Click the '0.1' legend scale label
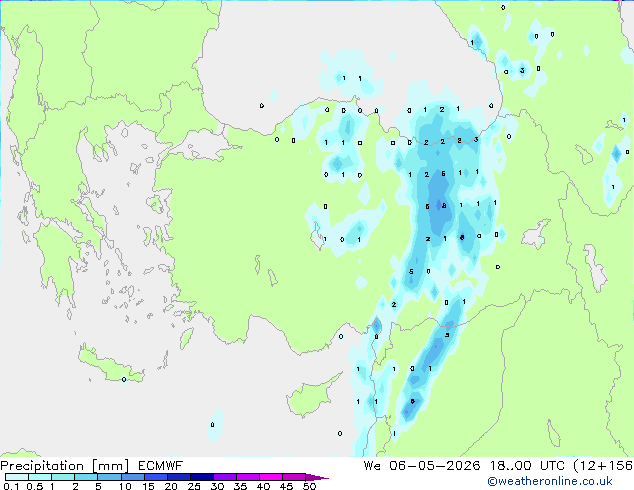634x490 pixels. (x=11, y=486)
